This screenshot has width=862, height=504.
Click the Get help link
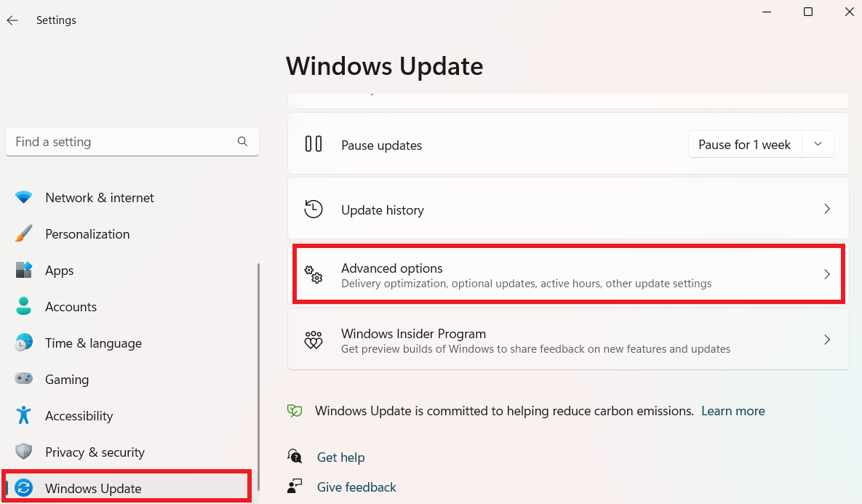[341, 457]
